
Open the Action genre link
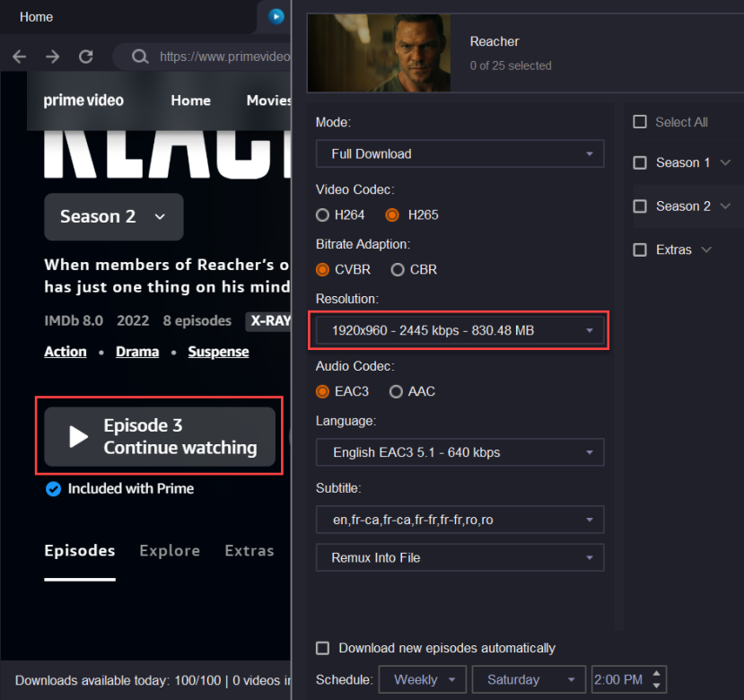click(x=66, y=352)
